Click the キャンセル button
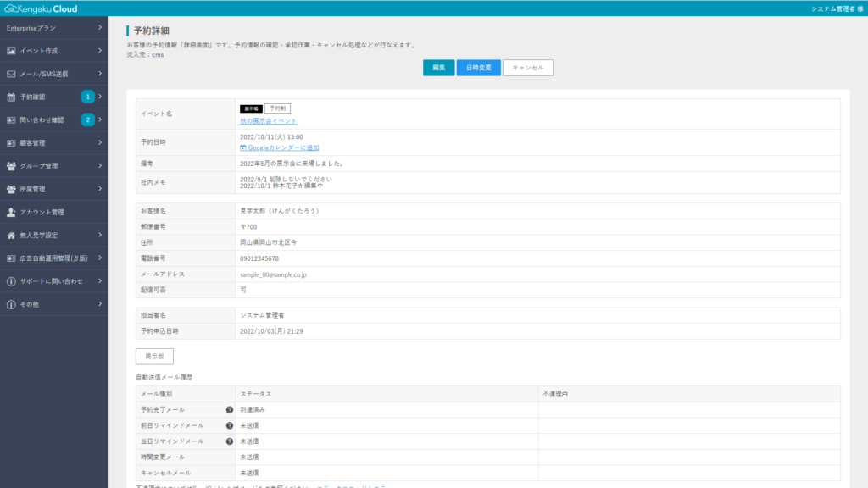The width and height of the screenshot is (868, 488). (527, 68)
